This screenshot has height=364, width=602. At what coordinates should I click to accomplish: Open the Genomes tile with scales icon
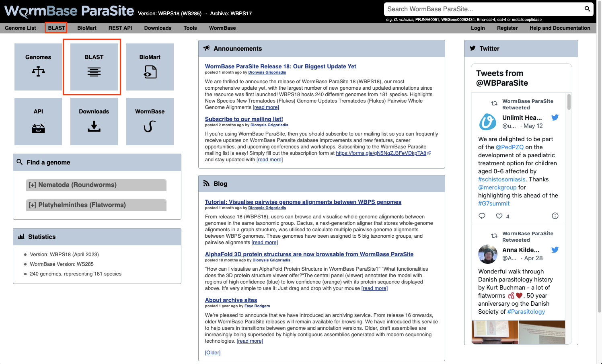click(x=38, y=67)
